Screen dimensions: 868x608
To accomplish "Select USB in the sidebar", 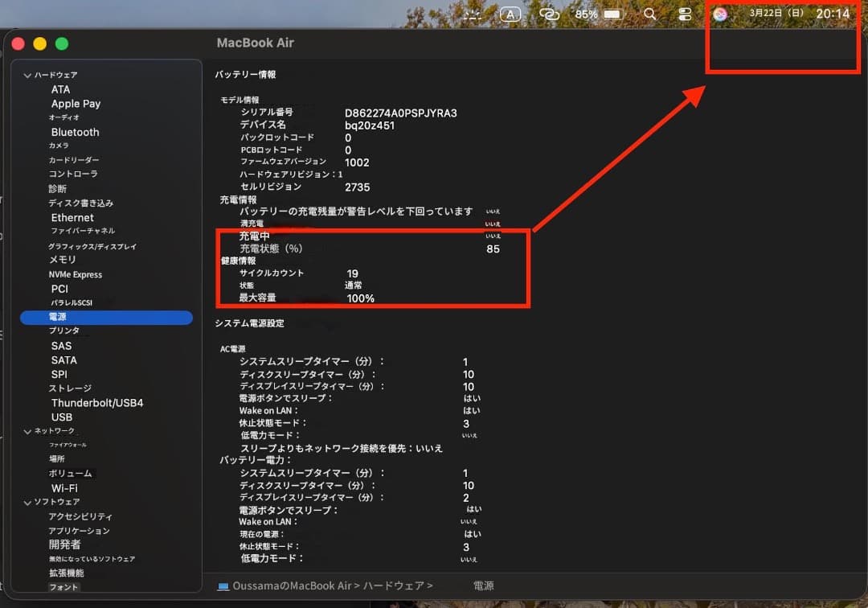I will [62, 417].
